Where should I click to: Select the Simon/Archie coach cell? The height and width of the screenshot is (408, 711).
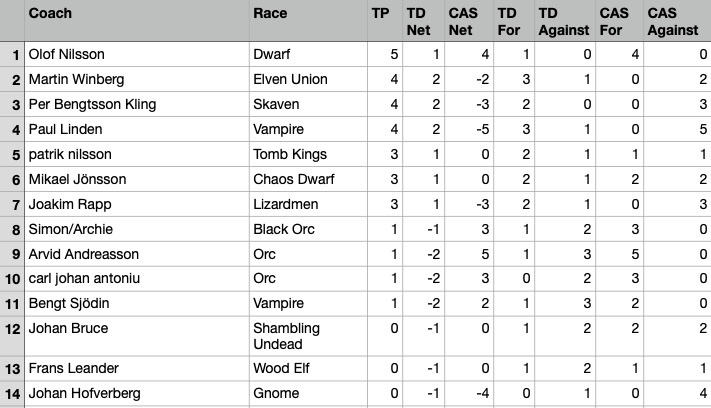point(136,230)
